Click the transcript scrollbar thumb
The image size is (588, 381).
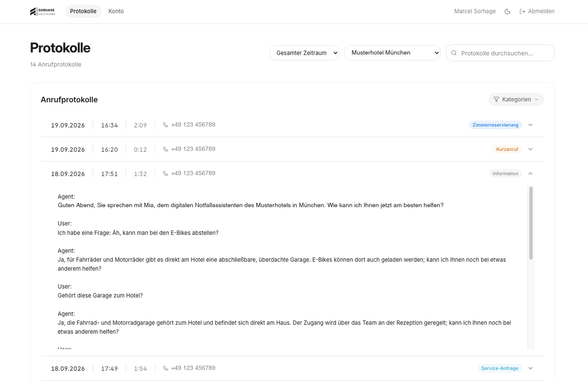(x=531, y=223)
